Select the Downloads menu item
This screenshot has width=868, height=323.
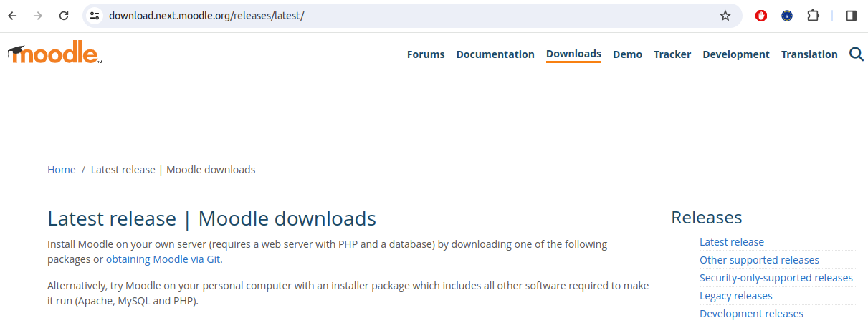(573, 54)
